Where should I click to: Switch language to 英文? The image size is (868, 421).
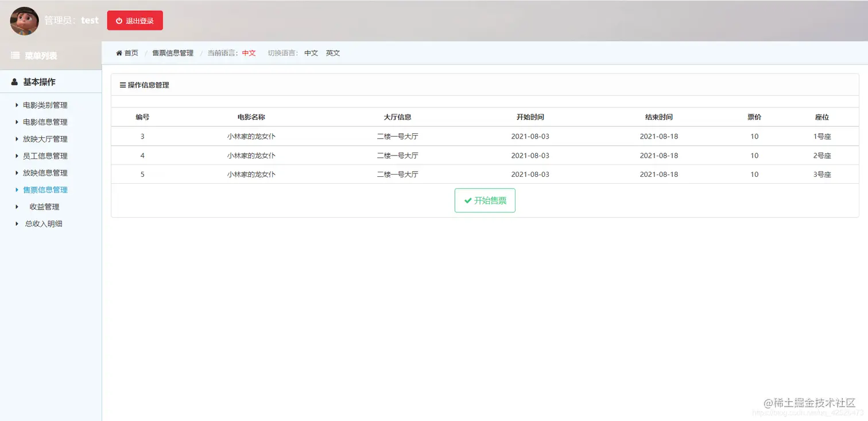click(333, 53)
